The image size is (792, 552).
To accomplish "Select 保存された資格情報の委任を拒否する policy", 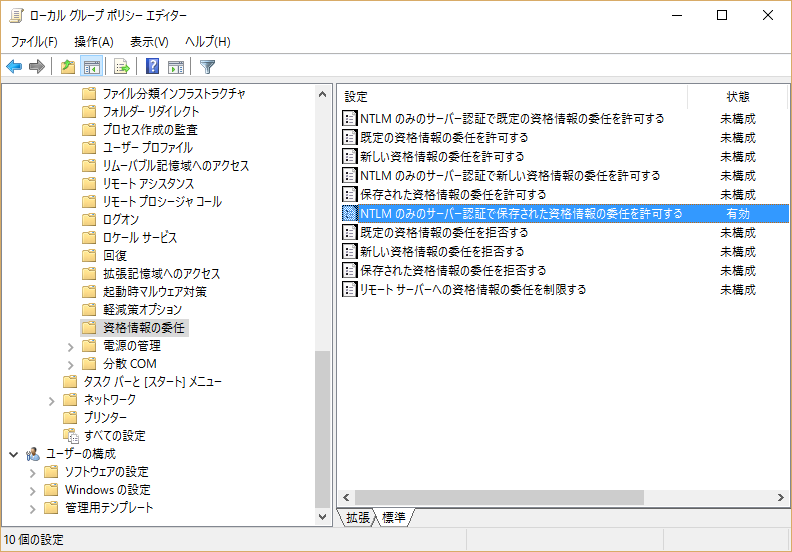I will (453, 270).
